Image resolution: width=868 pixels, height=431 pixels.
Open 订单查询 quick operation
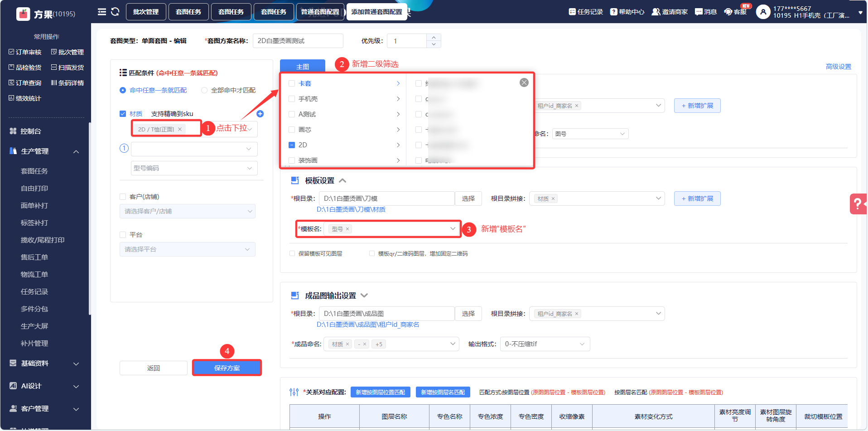click(x=25, y=83)
